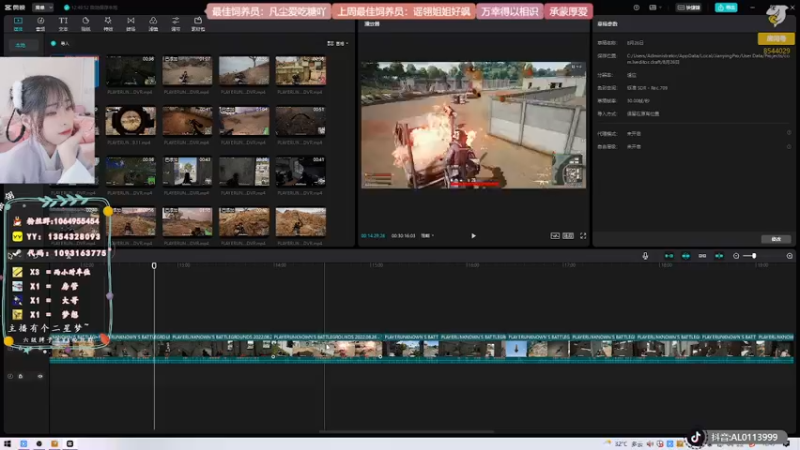
Task: Toggle track visibility eye icon
Action: coord(40,377)
